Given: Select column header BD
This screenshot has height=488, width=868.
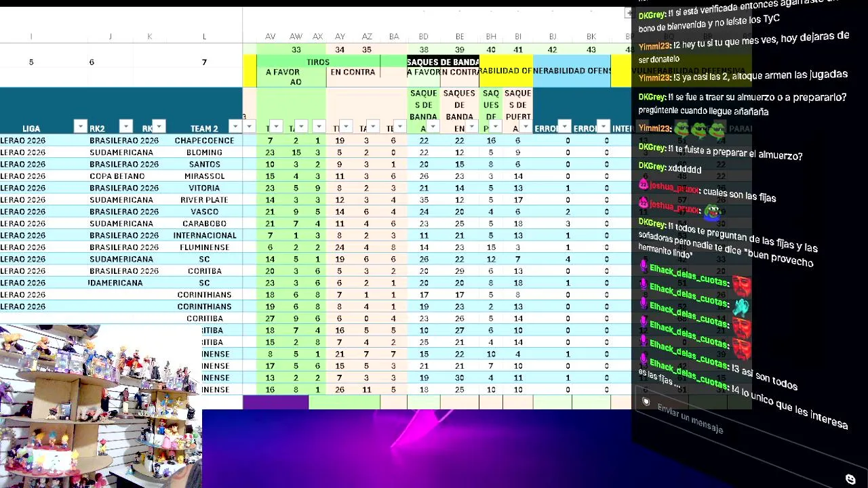Looking at the screenshot, I should click(423, 37).
